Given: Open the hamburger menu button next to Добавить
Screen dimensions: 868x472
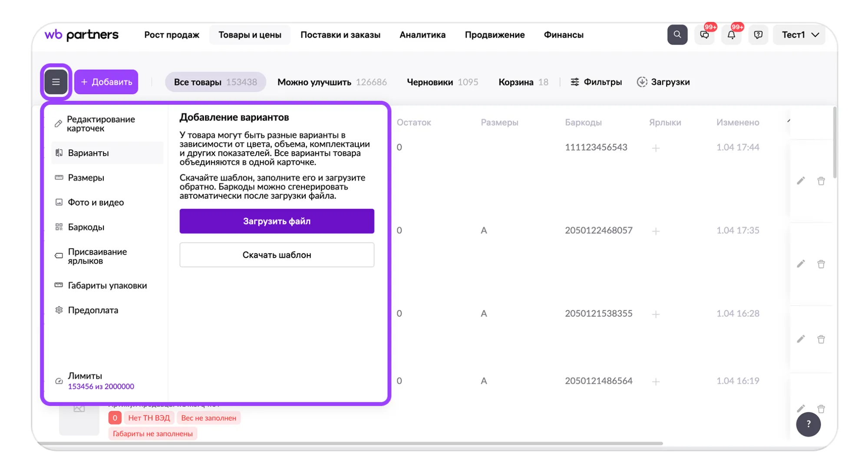Looking at the screenshot, I should (56, 82).
